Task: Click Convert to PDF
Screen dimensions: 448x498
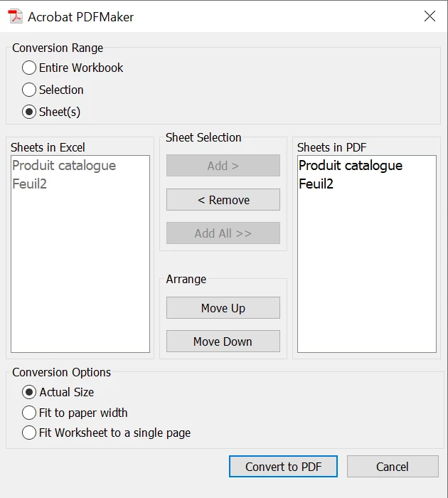Action: point(283,466)
